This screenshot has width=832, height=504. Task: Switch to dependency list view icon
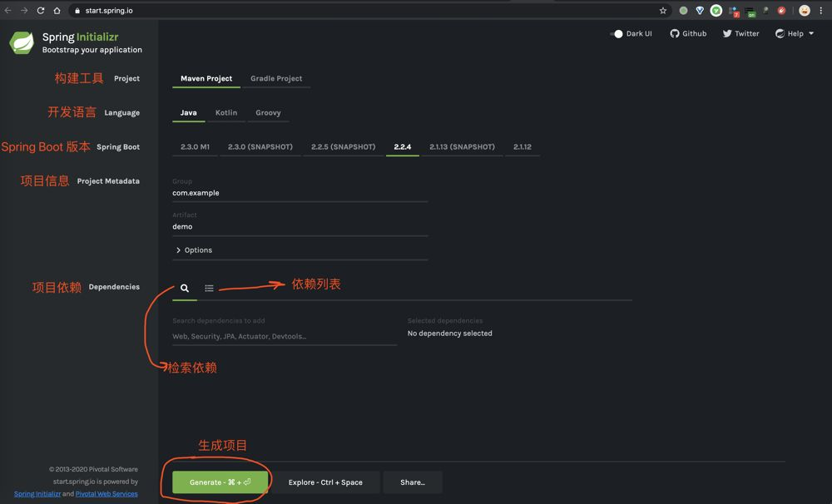coord(209,288)
